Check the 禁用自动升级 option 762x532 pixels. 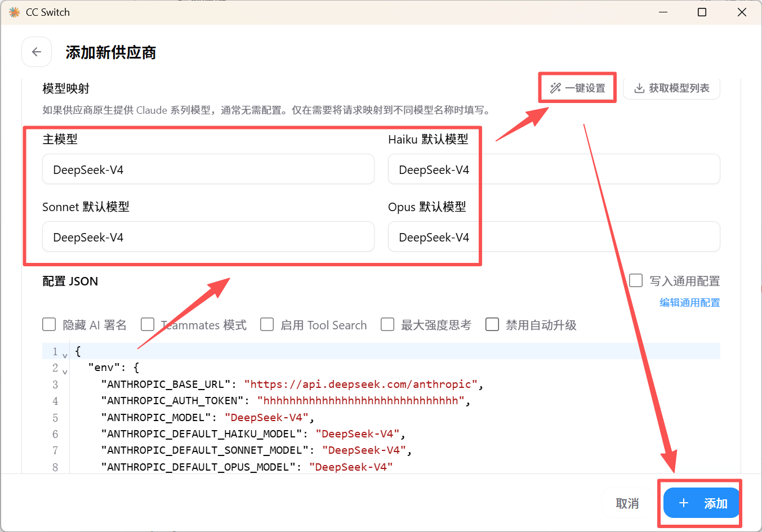click(x=492, y=325)
